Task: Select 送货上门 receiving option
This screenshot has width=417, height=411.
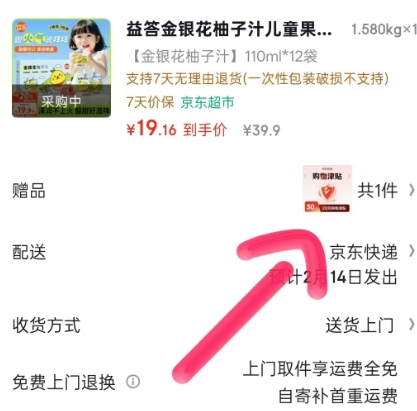Action: point(360,325)
